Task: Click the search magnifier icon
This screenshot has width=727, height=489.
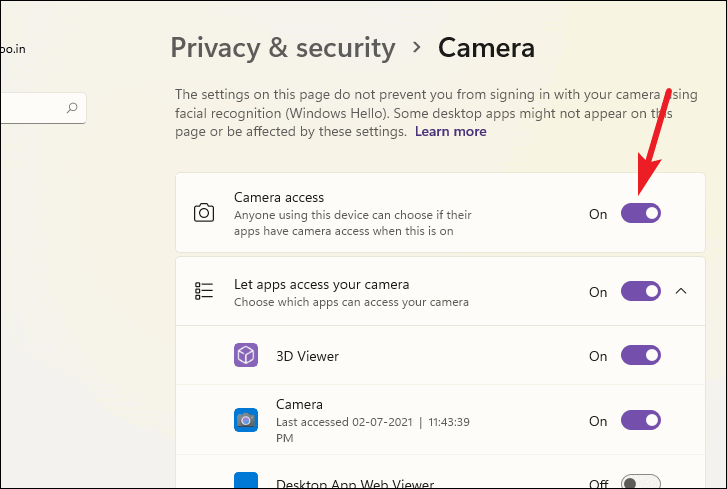Action: 72,108
